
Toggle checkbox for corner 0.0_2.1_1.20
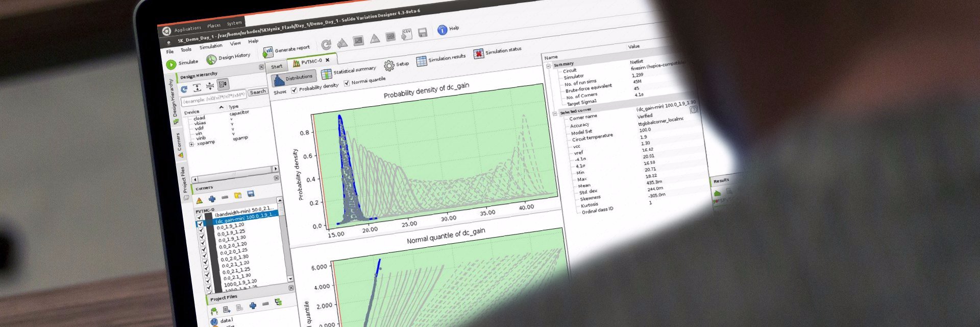(206, 268)
